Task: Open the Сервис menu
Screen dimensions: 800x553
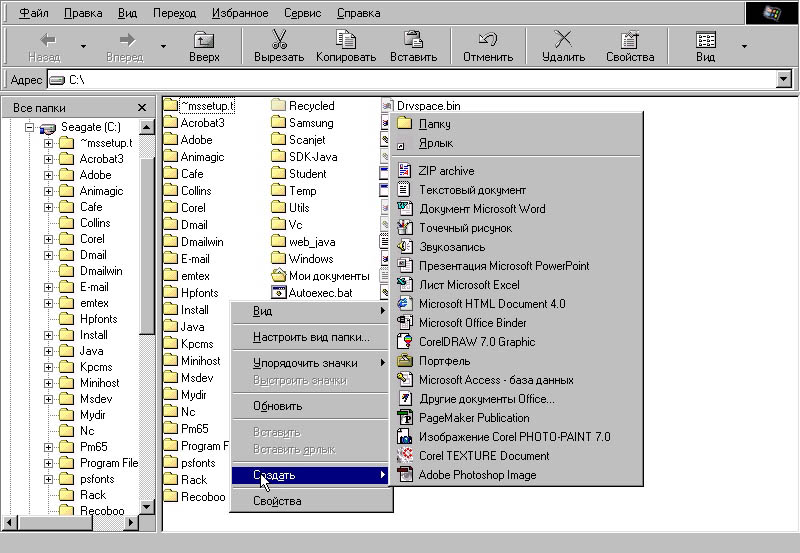Action: point(302,13)
